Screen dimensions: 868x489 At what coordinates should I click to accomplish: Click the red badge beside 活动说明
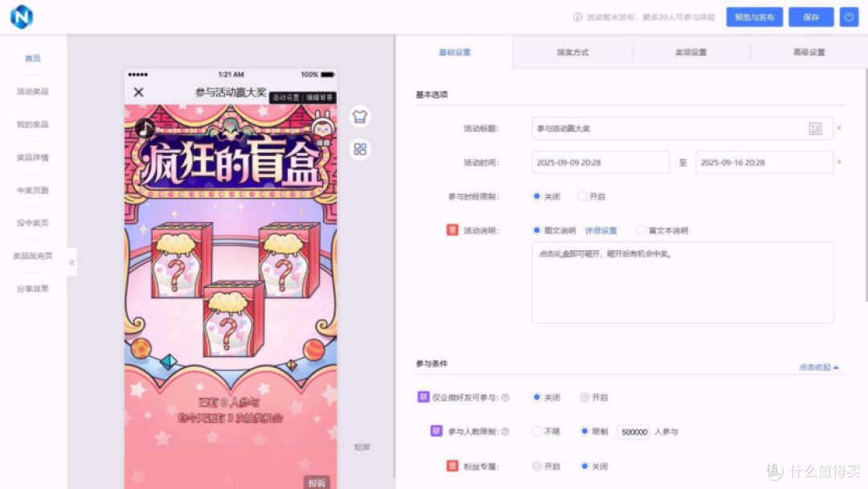click(x=452, y=230)
